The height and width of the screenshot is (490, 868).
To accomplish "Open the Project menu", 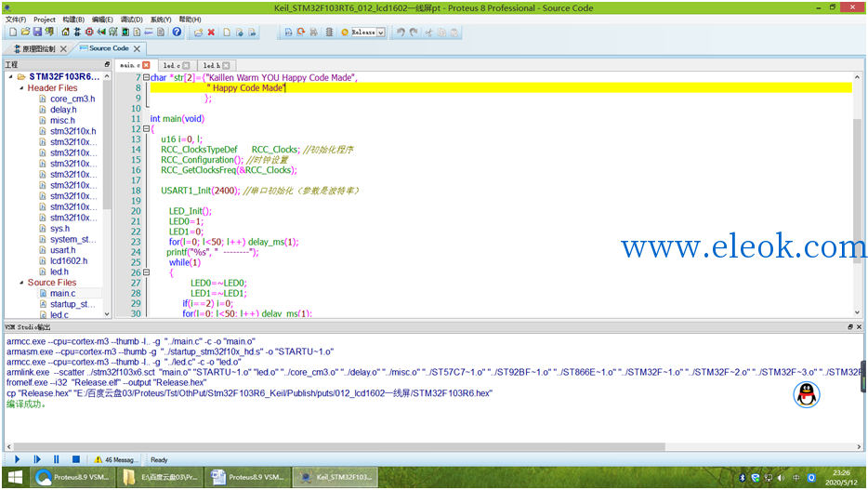I will coord(45,20).
